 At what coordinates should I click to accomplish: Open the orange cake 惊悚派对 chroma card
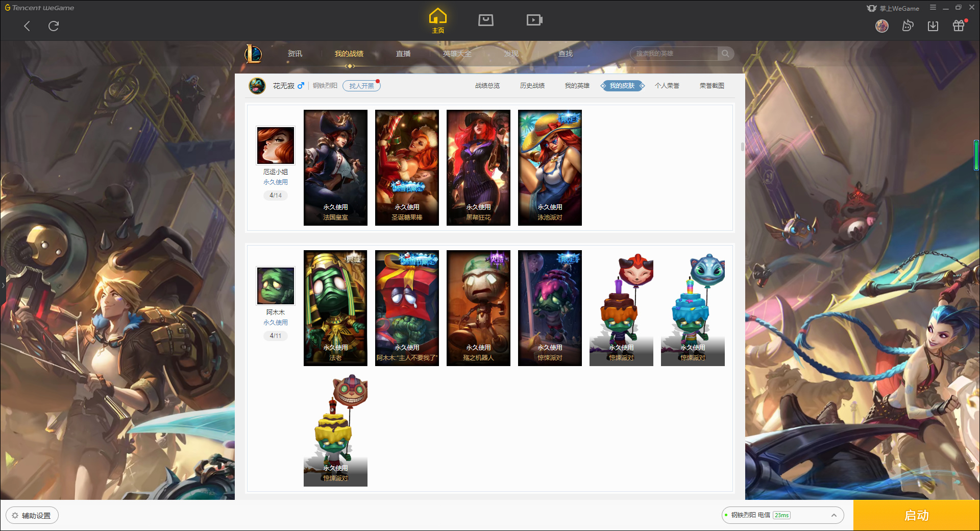coord(621,308)
